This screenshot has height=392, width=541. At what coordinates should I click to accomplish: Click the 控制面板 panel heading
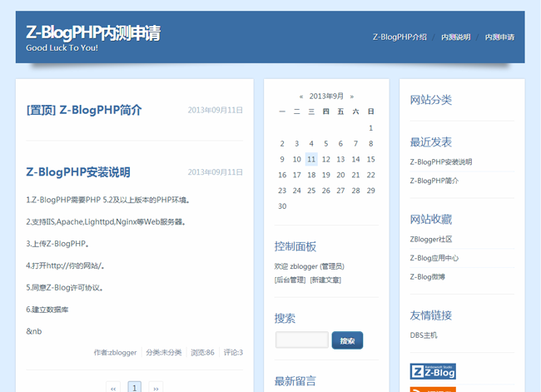pos(295,246)
